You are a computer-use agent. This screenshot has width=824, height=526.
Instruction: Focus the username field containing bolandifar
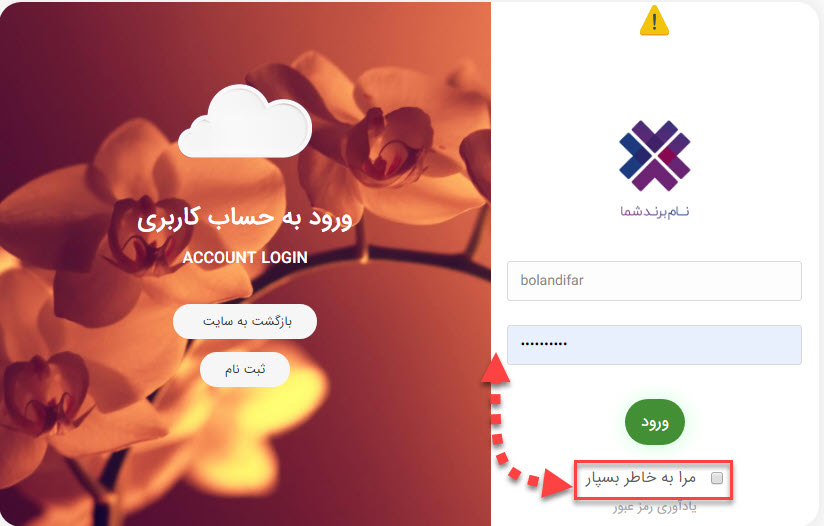click(x=654, y=281)
